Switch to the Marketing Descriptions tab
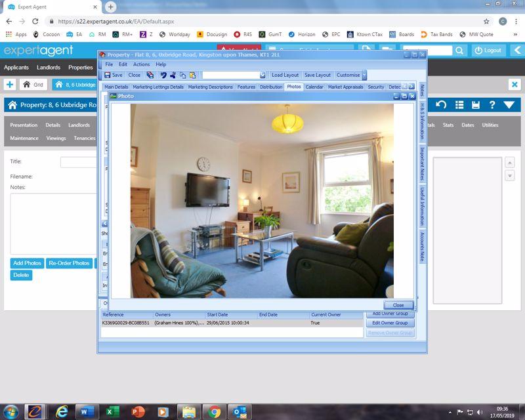This screenshot has width=525, height=420. pos(210,87)
